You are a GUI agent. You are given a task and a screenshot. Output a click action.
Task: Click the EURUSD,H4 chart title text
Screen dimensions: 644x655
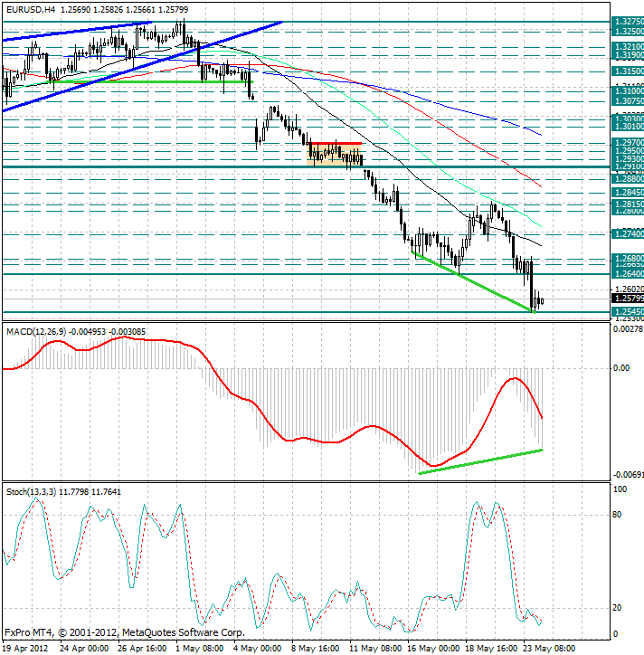(x=31, y=9)
